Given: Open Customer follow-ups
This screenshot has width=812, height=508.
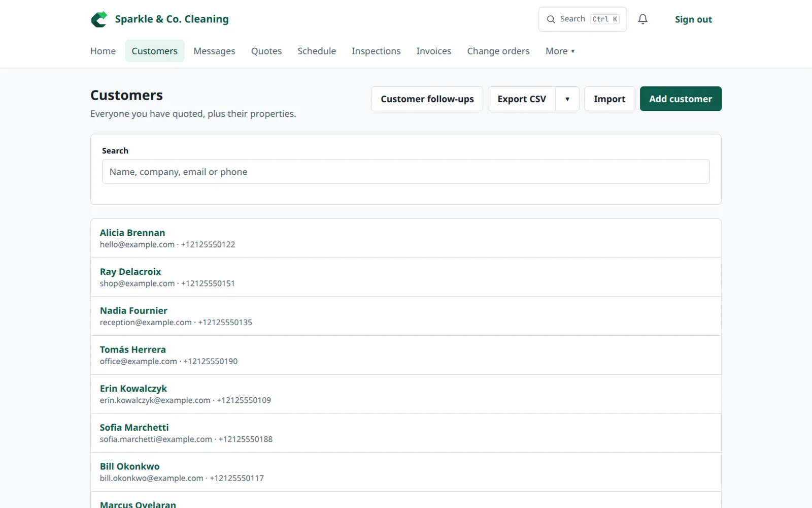Looking at the screenshot, I should click(427, 99).
